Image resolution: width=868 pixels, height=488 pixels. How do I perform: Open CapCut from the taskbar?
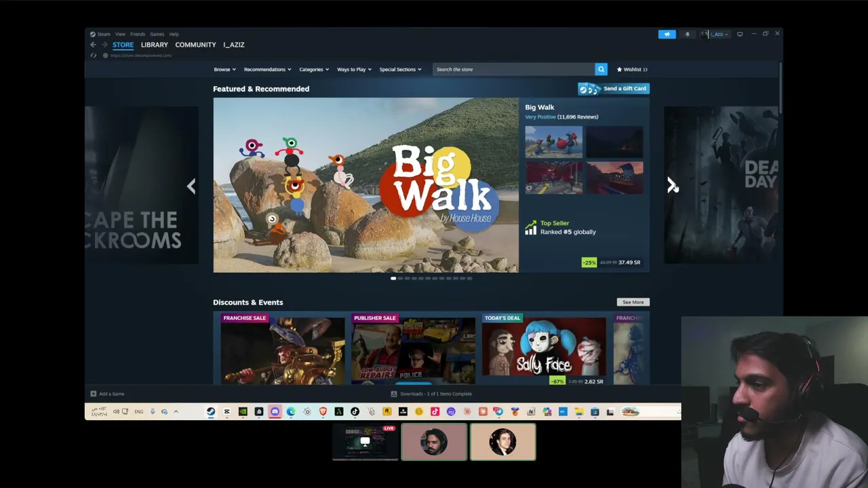tap(226, 411)
